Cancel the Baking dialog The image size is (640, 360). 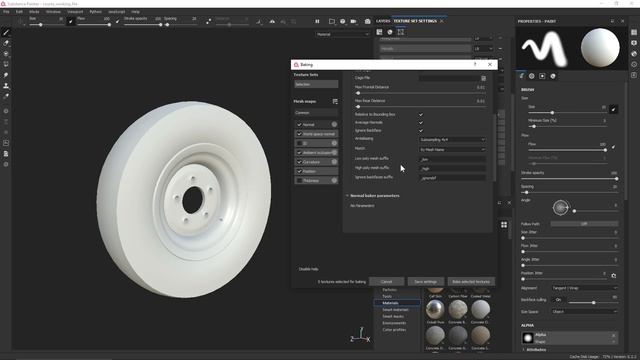pos(387,282)
